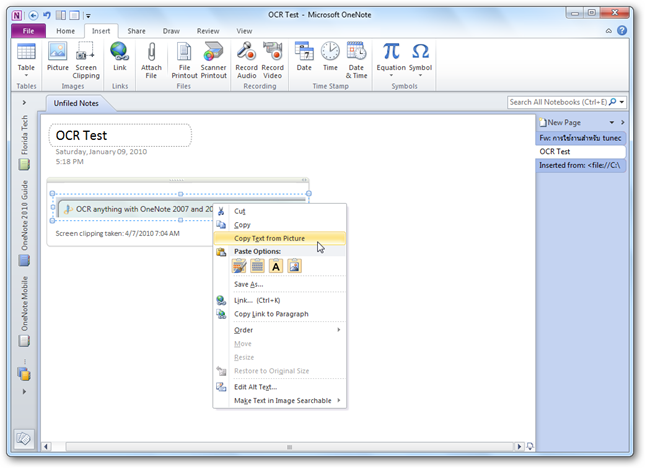
Task: Choose Copy from context menu
Action: coord(279,225)
